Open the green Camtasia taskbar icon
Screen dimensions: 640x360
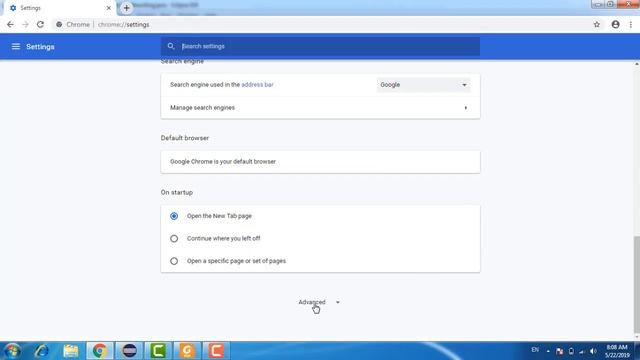(158, 351)
